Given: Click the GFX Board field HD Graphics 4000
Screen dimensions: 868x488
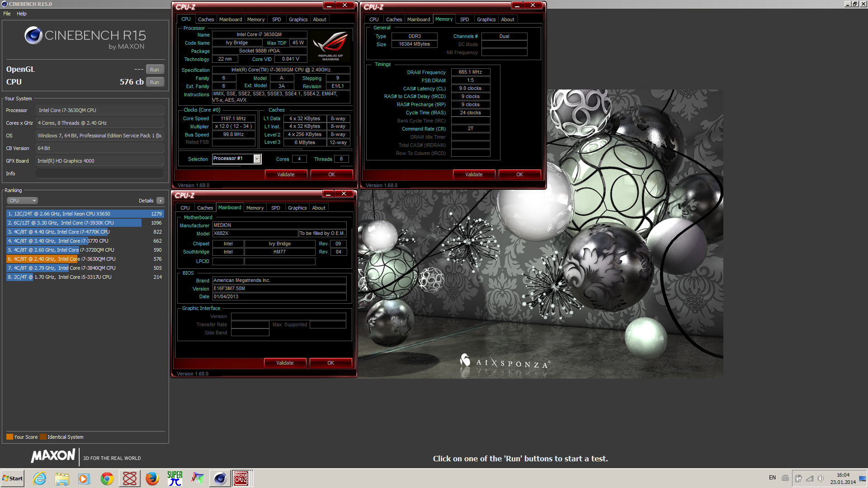Looking at the screenshot, I should click(100, 161).
